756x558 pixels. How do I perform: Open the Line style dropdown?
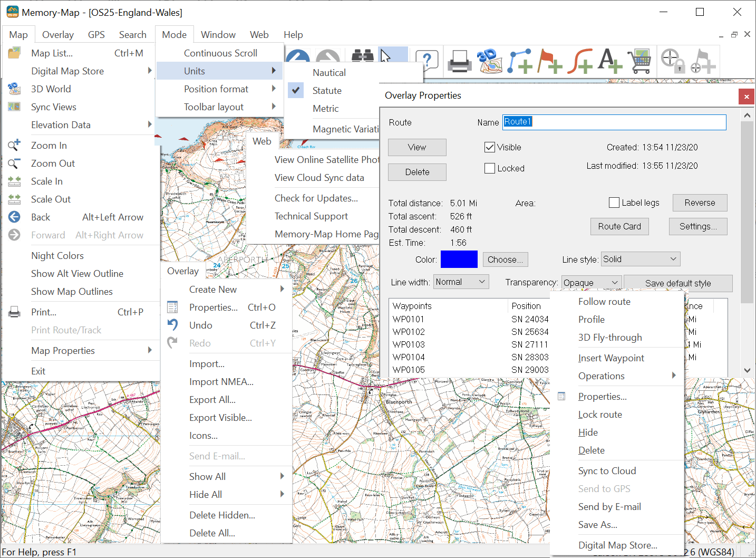pos(641,259)
